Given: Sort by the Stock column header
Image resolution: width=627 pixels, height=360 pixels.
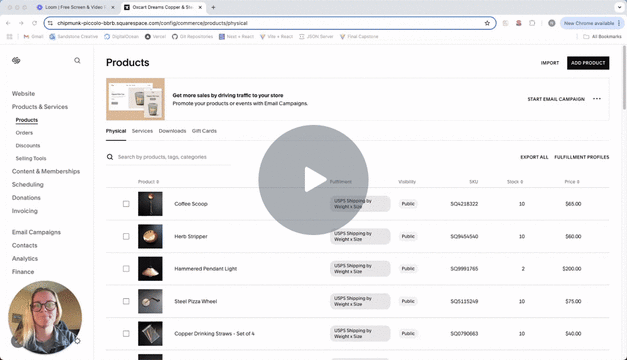Looking at the screenshot, I should 515,182.
